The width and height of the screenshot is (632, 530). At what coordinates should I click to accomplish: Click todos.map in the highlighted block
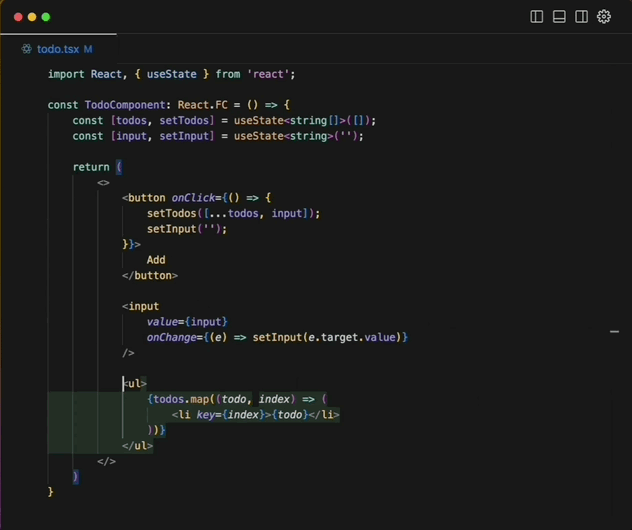click(180, 399)
